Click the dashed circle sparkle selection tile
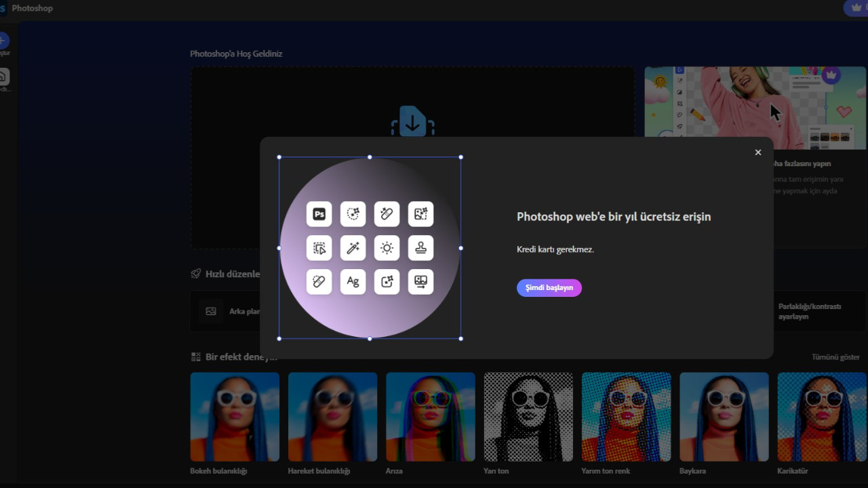 tap(353, 214)
